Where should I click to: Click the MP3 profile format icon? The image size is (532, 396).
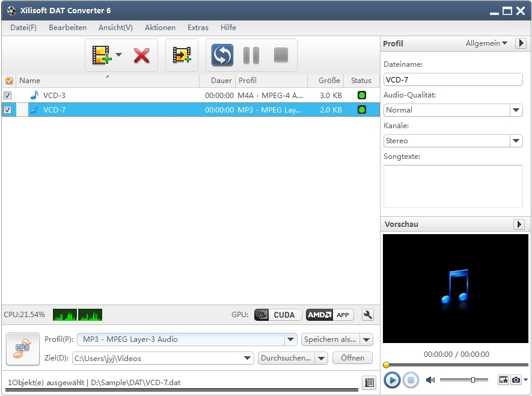pyautogui.click(x=23, y=349)
